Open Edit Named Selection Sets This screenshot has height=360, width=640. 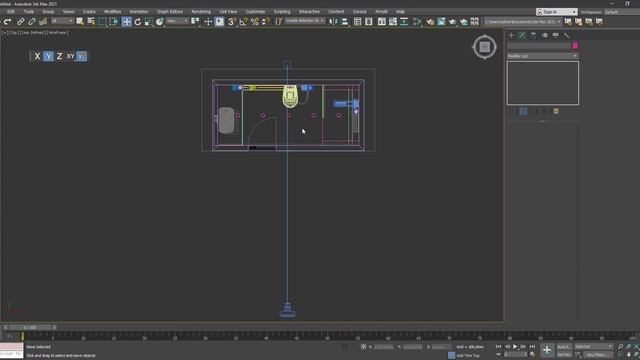[x=278, y=22]
